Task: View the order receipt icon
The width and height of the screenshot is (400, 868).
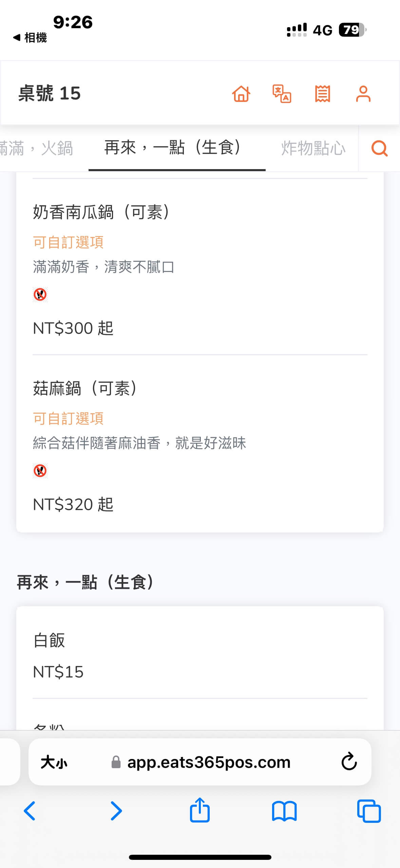Action: (x=322, y=94)
